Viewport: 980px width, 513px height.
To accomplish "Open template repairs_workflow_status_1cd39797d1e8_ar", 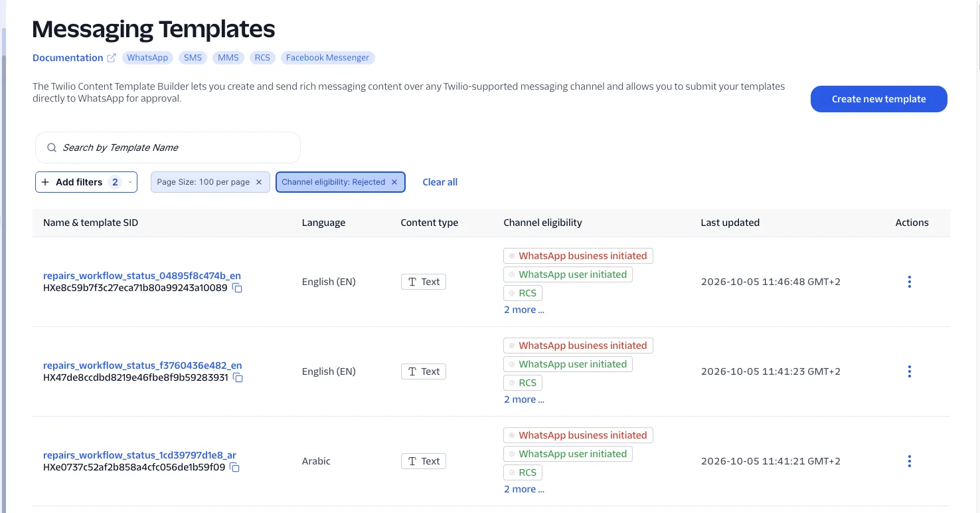I will pyautogui.click(x=139, y=455).
